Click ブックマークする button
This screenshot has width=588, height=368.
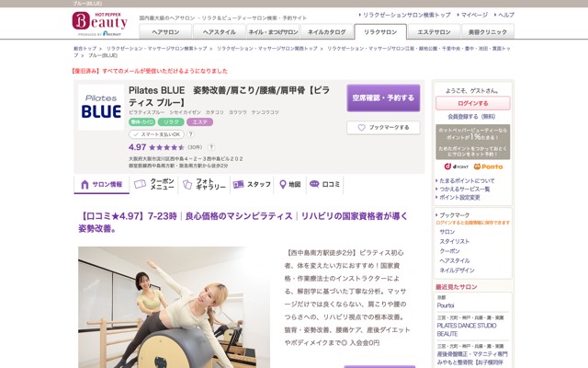pos(383,128)
